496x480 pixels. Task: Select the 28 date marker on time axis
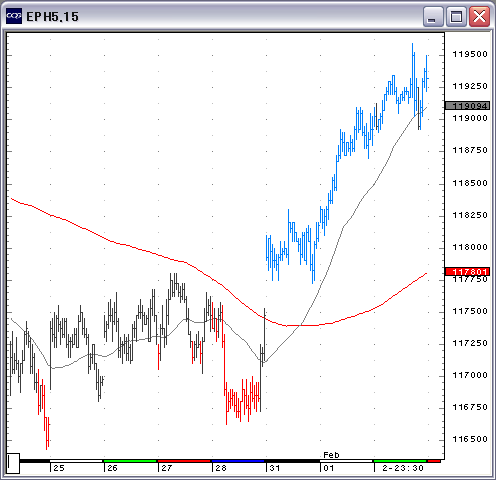coord(221,468)
